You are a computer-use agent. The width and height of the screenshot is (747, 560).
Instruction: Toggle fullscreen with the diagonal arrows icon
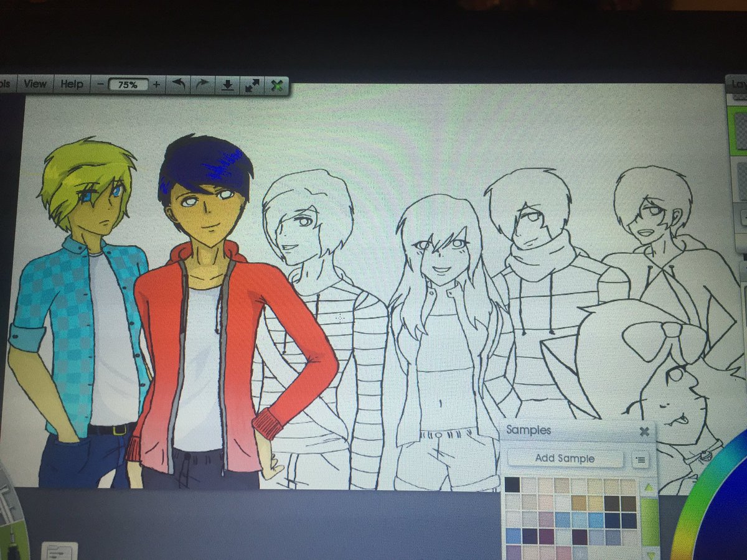point(252,85)
